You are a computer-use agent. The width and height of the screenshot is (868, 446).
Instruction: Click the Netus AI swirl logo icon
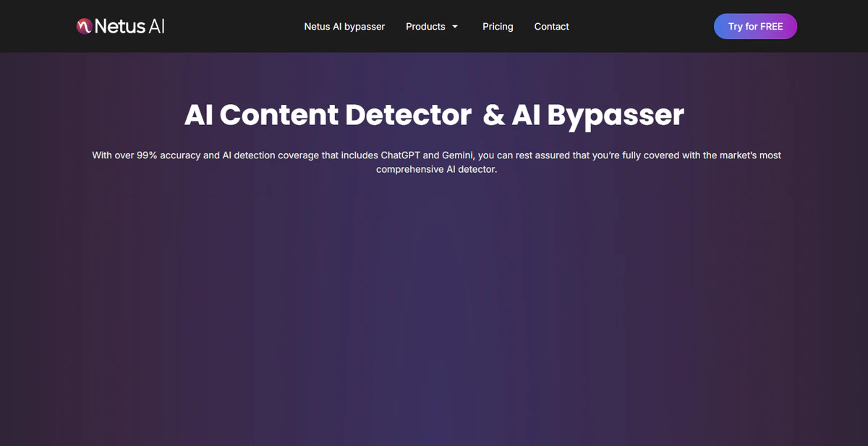[84, 27]
